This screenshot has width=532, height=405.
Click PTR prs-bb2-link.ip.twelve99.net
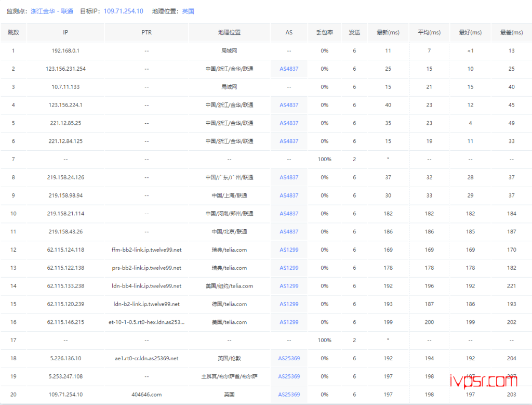(x=147, y=268)
